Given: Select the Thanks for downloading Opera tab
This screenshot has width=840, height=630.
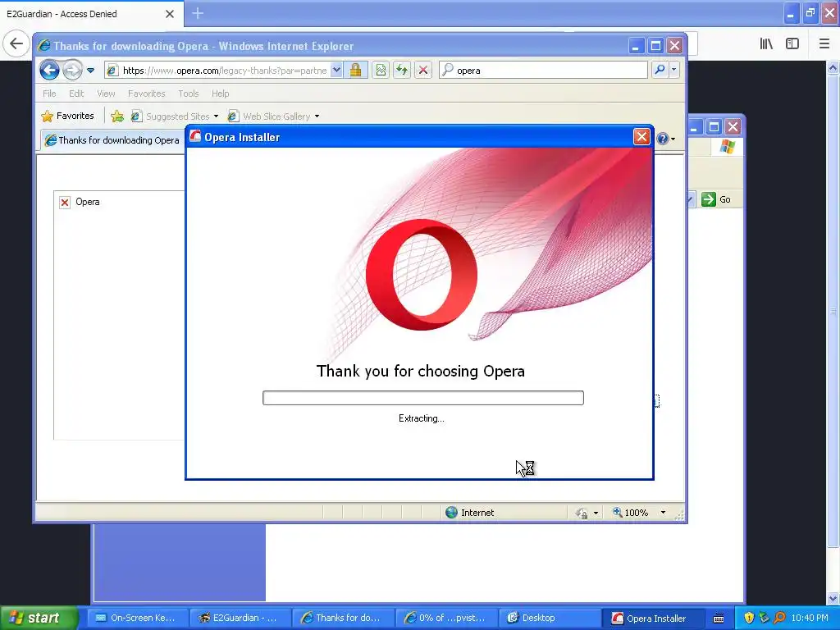Looking at the screenshot, I should (x=112, y=140).
